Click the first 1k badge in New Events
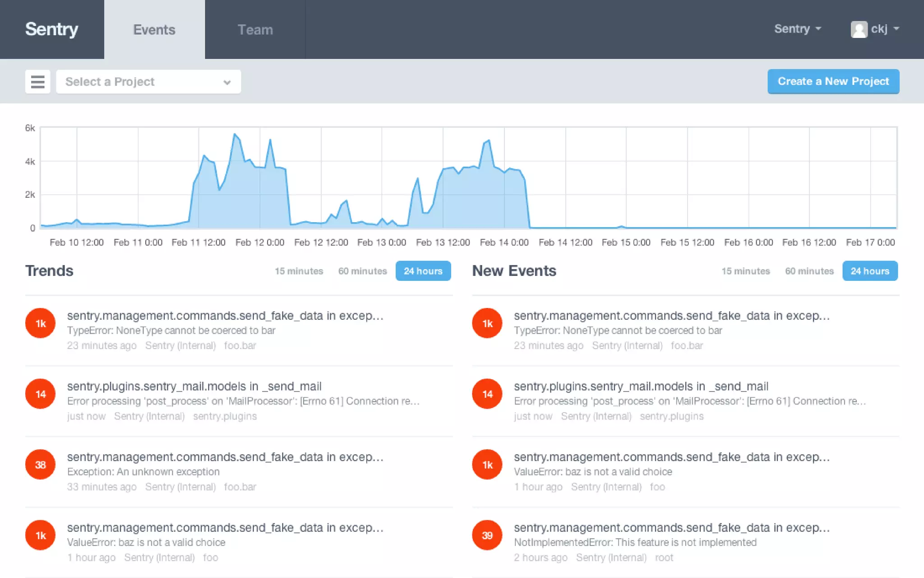The width and height of the screenshot is (924, 578). (487, 323)
